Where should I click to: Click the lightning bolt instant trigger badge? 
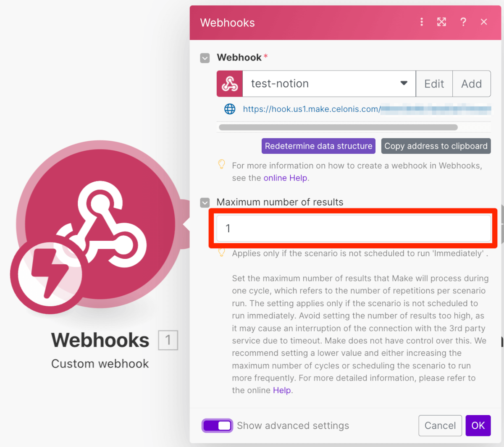[x=46, y=274]
